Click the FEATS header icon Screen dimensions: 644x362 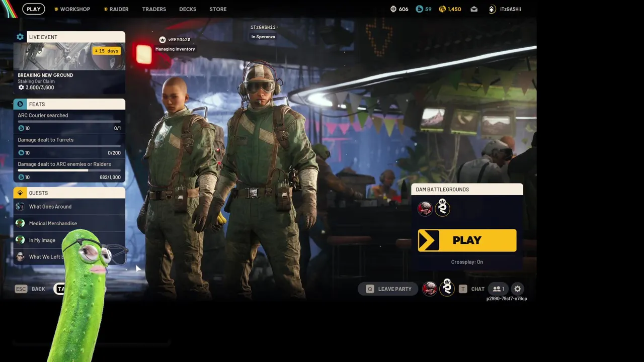click(20, 104)
